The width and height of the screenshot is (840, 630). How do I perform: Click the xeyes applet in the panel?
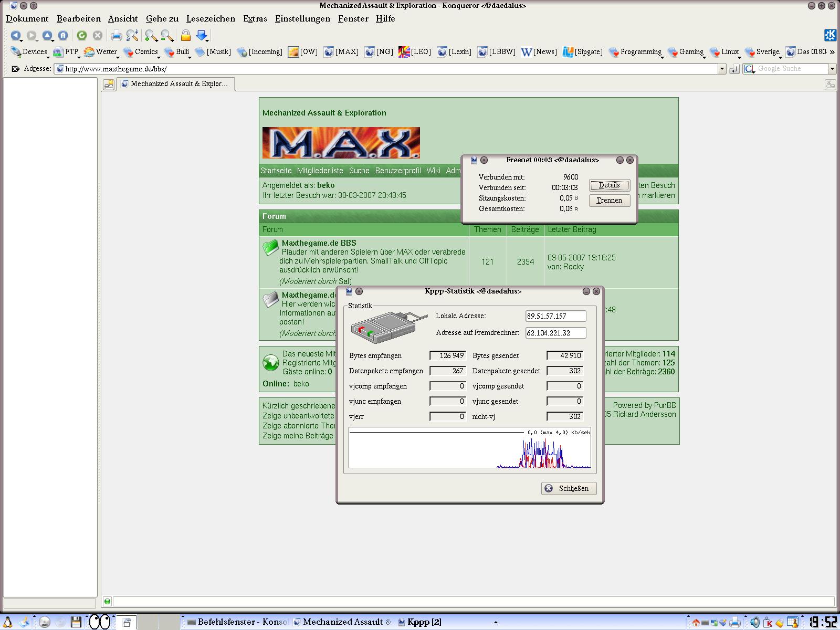[100, 622]
